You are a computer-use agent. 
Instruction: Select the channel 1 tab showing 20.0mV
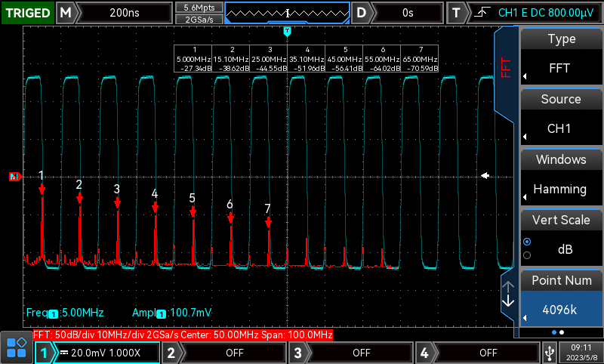pyautogui.click(x=98, y=353)
